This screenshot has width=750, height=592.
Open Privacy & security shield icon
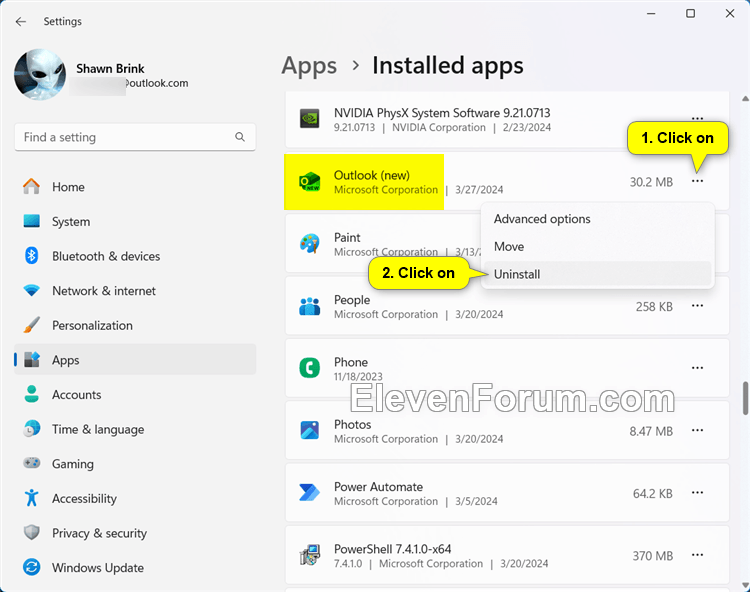[32, 532]
